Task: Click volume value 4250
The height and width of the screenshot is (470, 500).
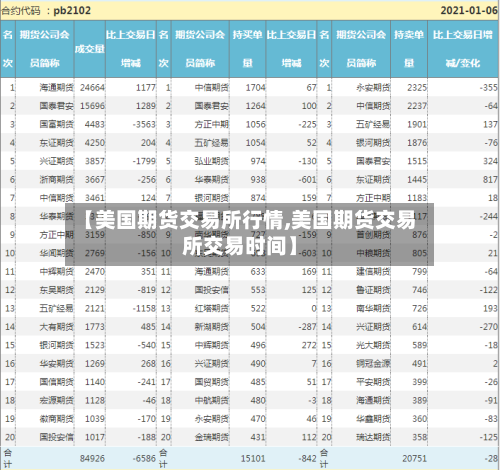Action: tap(95, 143)
